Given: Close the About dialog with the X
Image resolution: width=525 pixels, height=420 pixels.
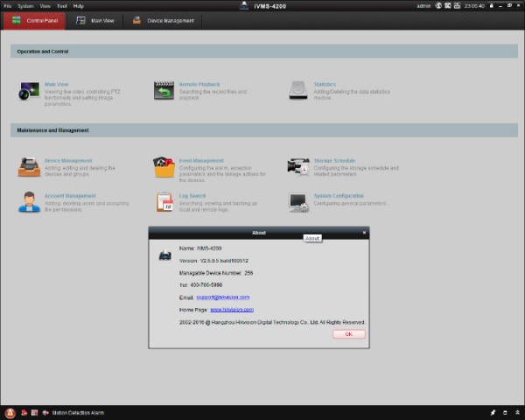Looking at the screenshot, I should (364, 233).
